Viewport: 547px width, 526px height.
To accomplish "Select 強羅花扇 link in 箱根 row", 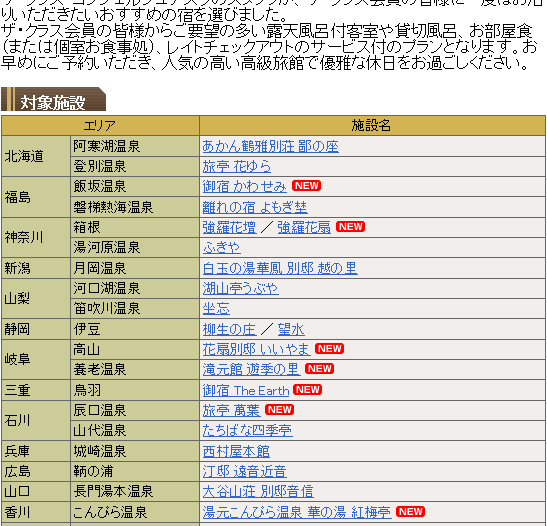I will [x=304, y=227].
